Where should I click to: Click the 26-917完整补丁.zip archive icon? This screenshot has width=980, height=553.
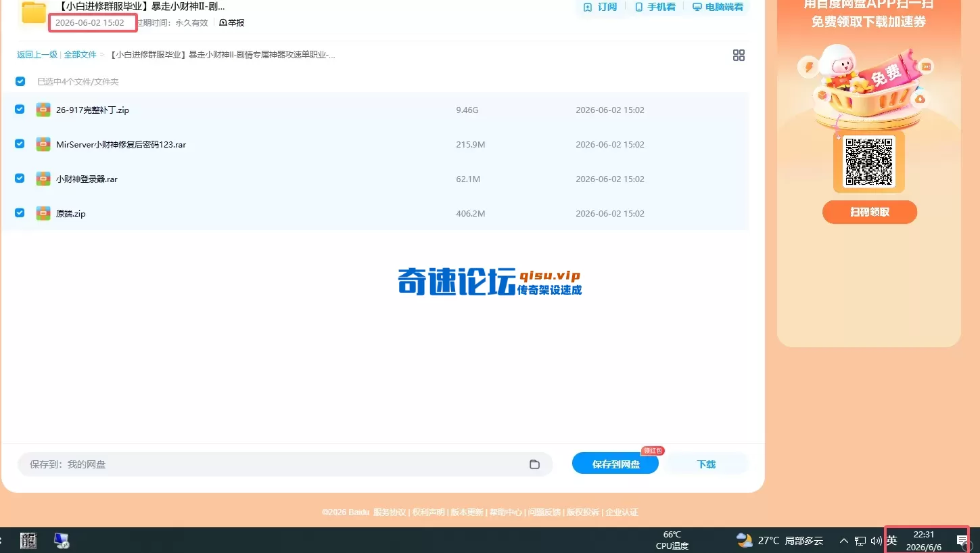pyautogui.click(x=43, y=110)
